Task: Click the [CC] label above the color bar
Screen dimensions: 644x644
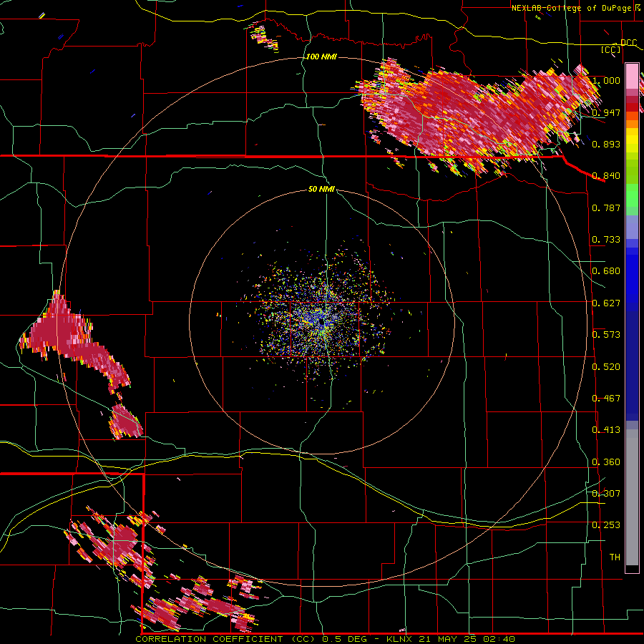Action: (611, 49)
